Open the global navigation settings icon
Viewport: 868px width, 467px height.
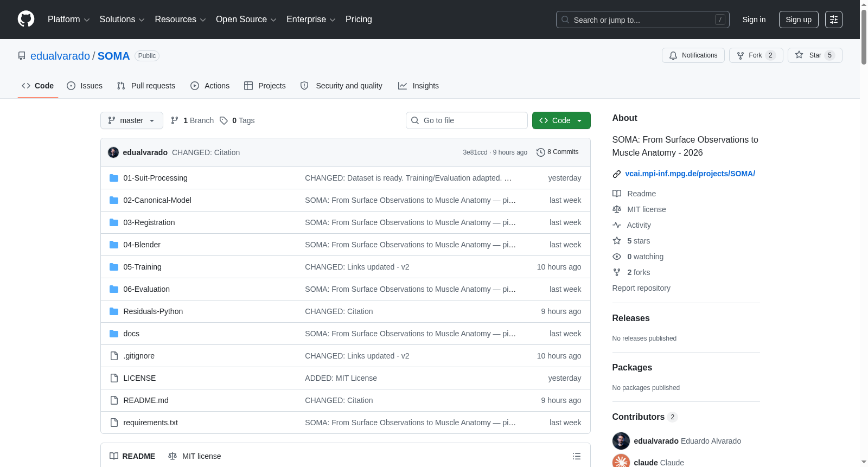coord(834,20)
